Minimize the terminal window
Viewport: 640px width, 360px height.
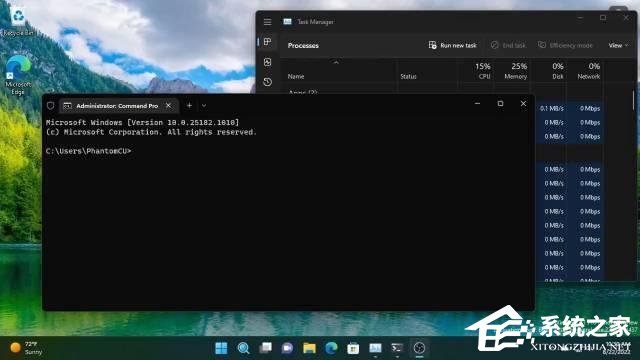477,104
